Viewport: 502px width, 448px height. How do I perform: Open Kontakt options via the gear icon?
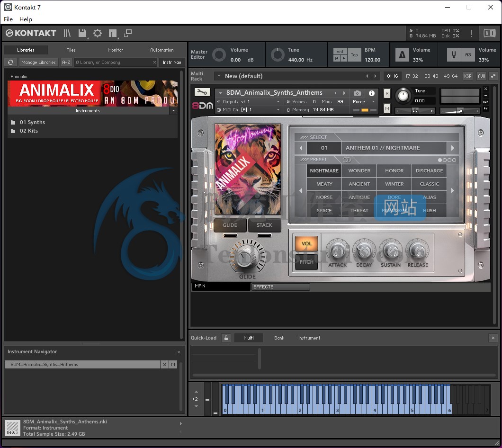(98, 33)
